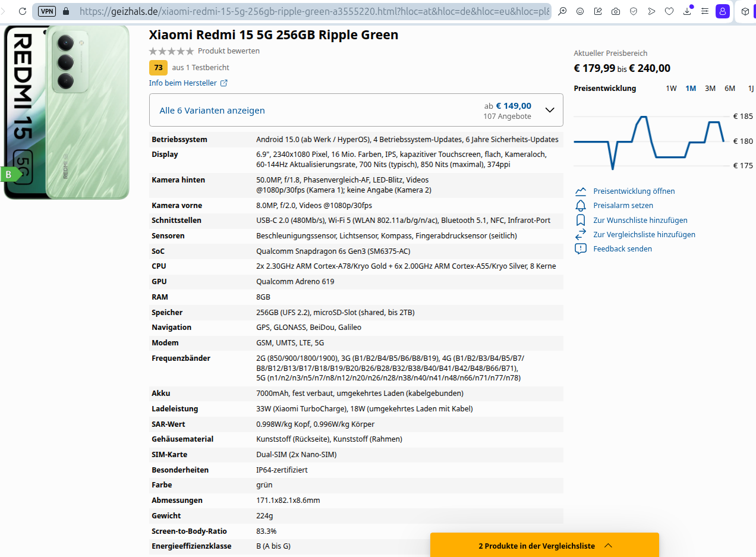This screenshot has width=756, height=557.
Task: Click the product title 'Xiaomi Redmi 15 5G 256GB Ripple Green'
Action: [273, 35]
